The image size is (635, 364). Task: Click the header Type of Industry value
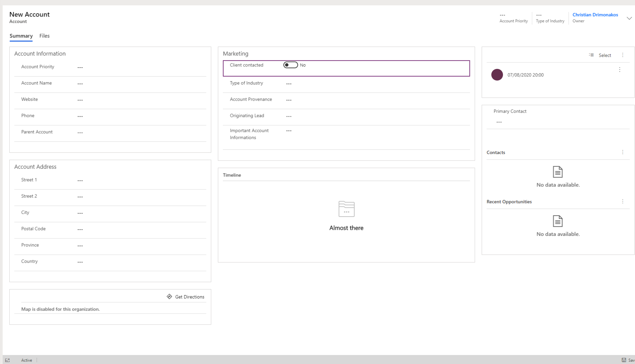pos(539,15)
